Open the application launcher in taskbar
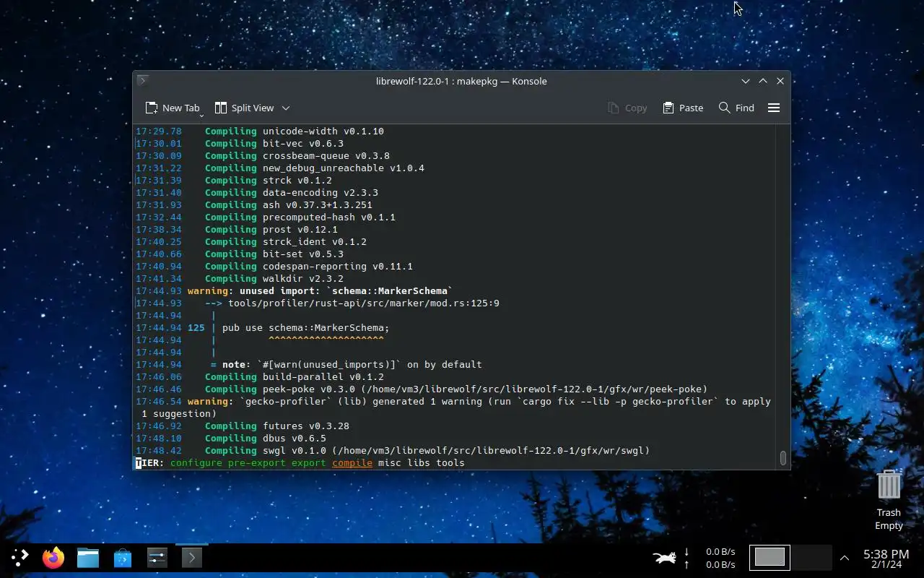The height and width of the screenshot is (578, 924). coord(19,557)
